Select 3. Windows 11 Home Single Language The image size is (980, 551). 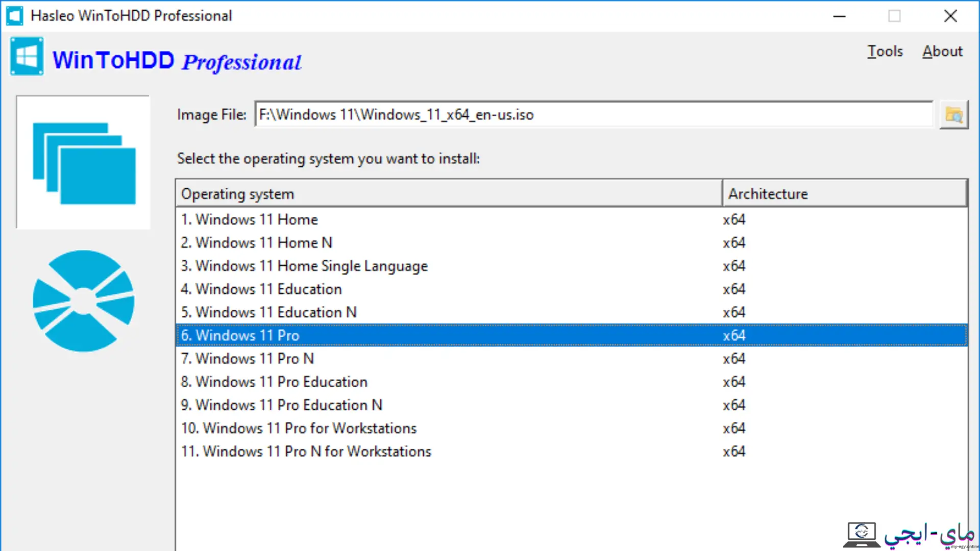[571, 266]
